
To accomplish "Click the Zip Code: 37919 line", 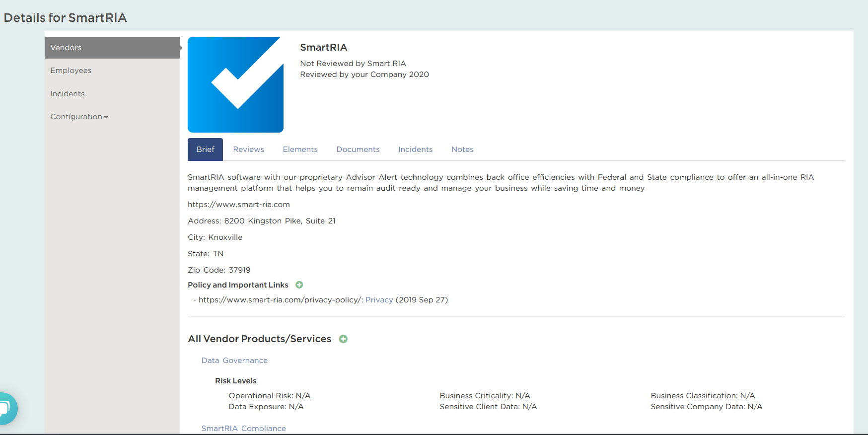I will (x=219, y=270).
